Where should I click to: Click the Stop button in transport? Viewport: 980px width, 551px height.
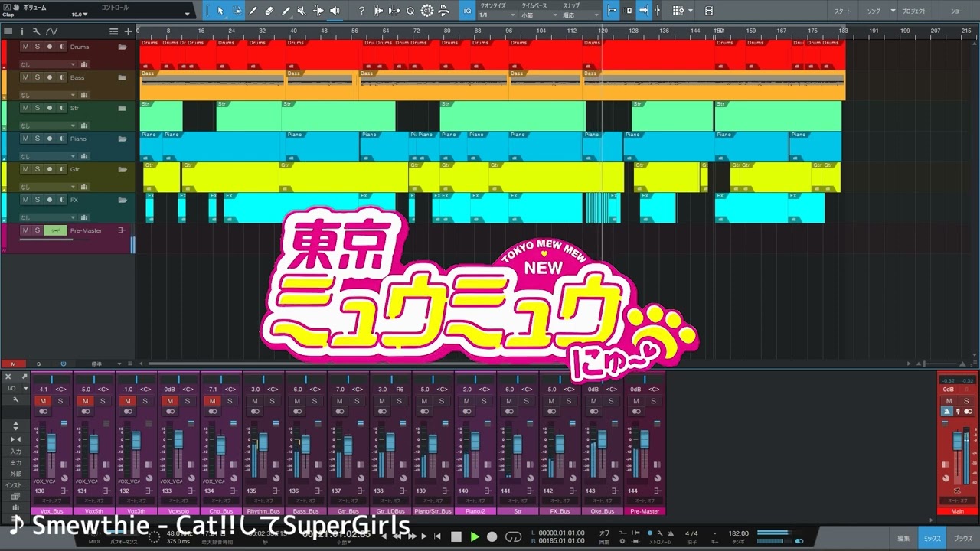tap(456, 537)
